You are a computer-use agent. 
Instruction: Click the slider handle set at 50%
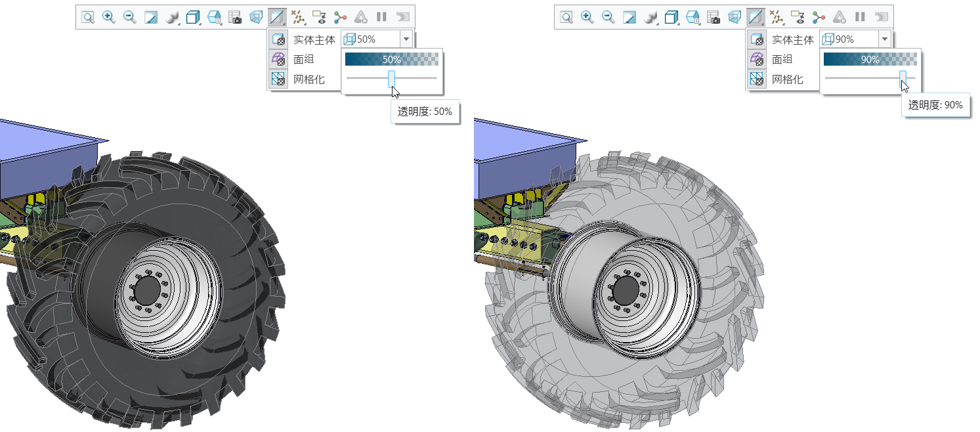point(392,77)
